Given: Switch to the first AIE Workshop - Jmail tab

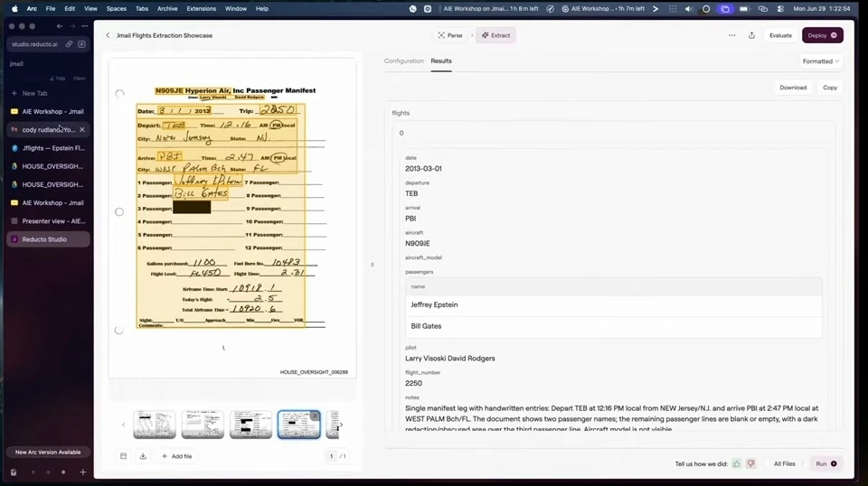Looking at the screenshot, I should 48,112.
